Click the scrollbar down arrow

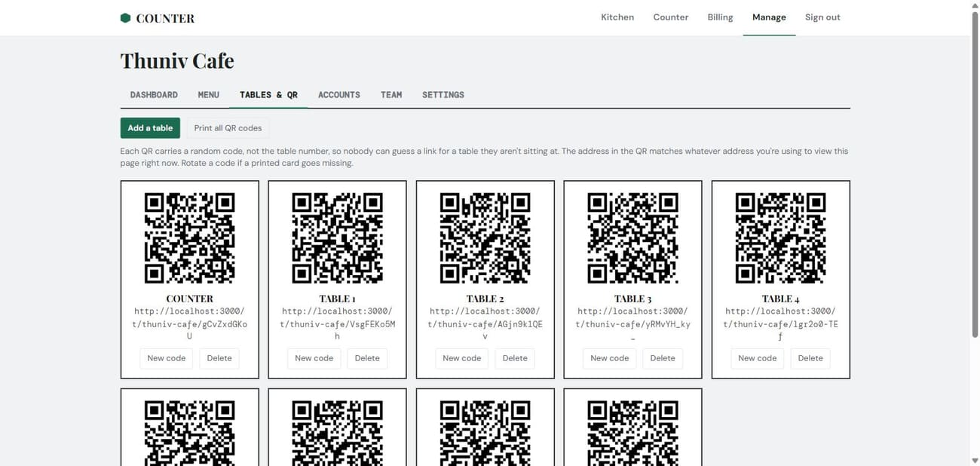point(974,460)
